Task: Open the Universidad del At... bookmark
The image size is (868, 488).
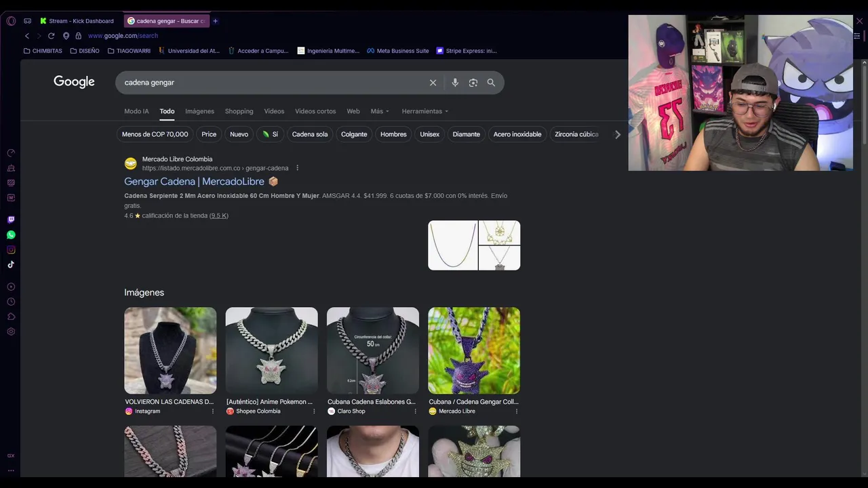Action: (x=189, y=51)
